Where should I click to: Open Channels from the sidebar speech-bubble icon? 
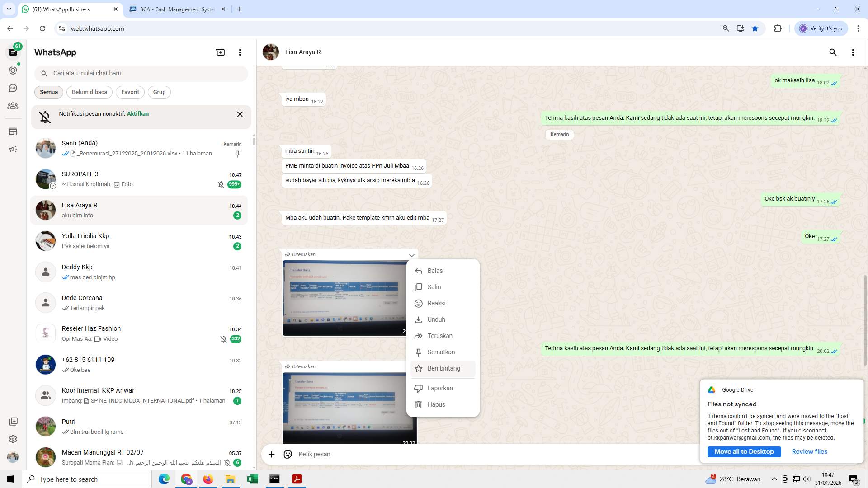pos(13,88)
